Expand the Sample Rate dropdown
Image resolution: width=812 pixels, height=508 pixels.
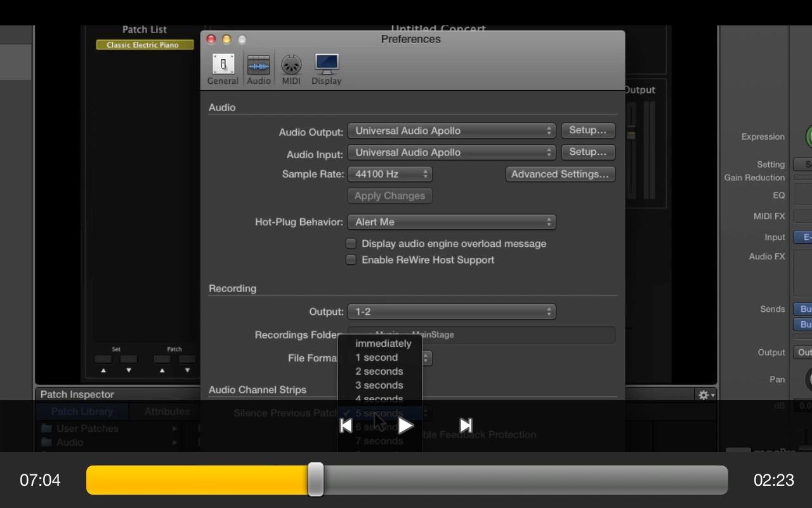pyautogui.click(x=390, y=174)
